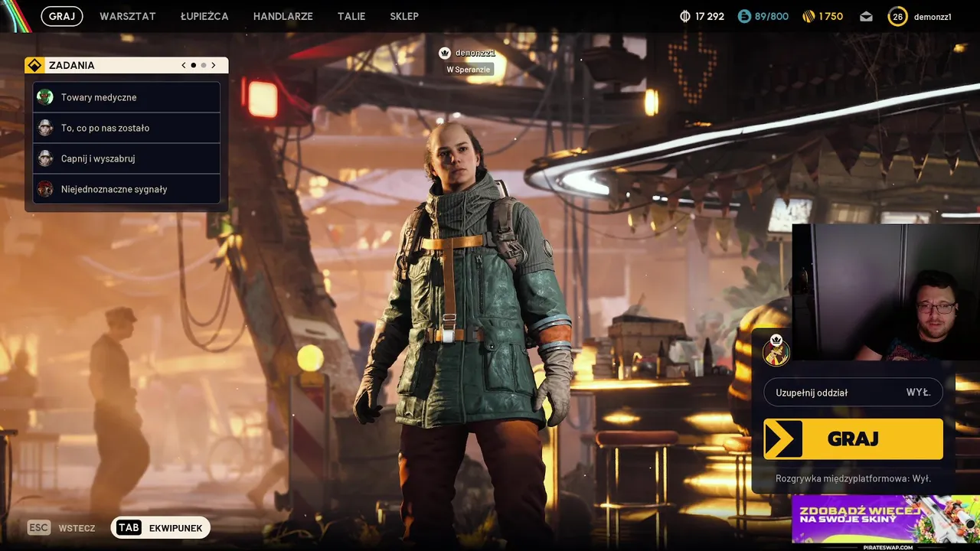980x551 pixels.
Task: Click the yellow ZADANIA diamond icon
Action: click(34, 65)
